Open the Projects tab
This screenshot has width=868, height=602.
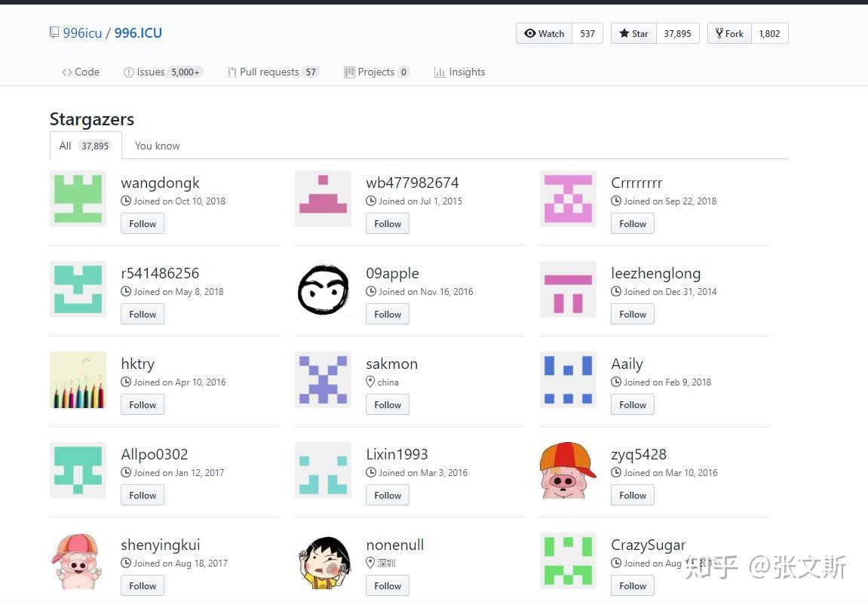tap(376, 72)
